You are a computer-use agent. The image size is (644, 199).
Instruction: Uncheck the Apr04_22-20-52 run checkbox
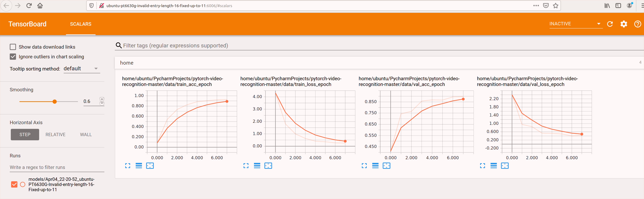click(14, 185)
